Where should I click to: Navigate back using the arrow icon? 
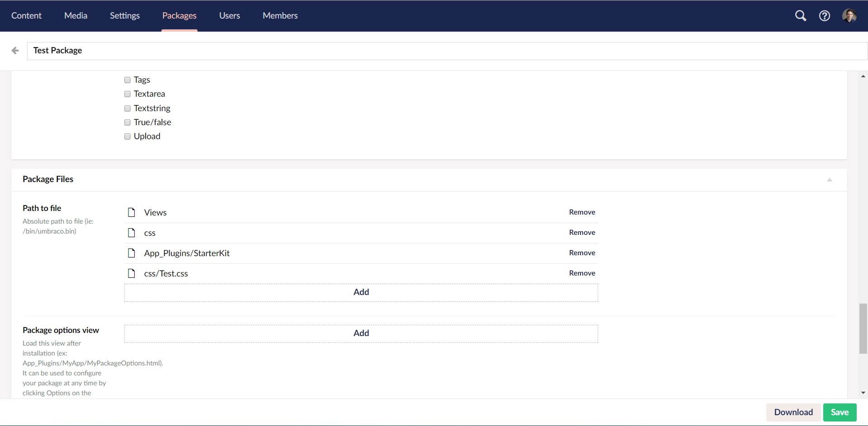[15, 51]
